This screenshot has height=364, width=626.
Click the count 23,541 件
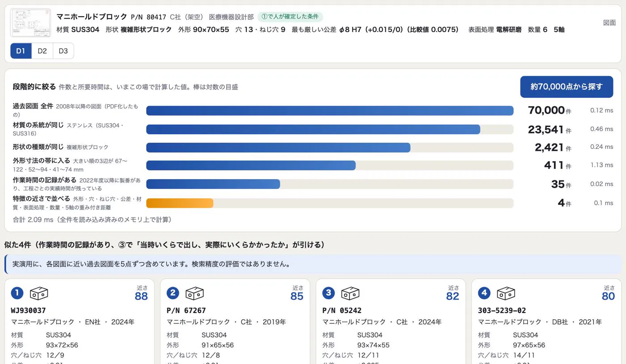tap(550, 130)
